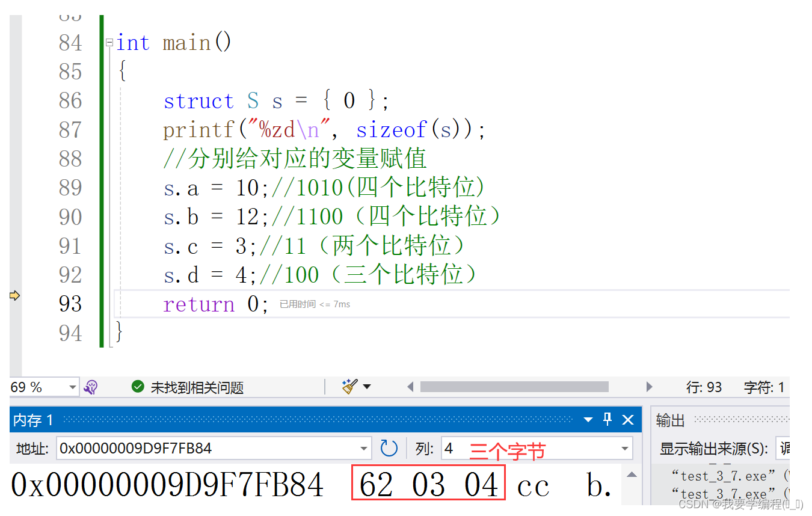Open the 显示输出来源(S) source combo box
Viewport: 812px width, 516px height.
point(783,448)
